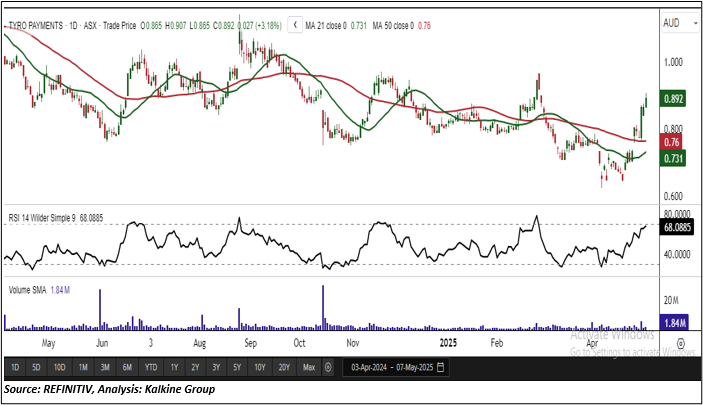Click the green 0.731 MA price tag
The width and height of the screenshot is (703, 405).
click(x=673, y=158)
